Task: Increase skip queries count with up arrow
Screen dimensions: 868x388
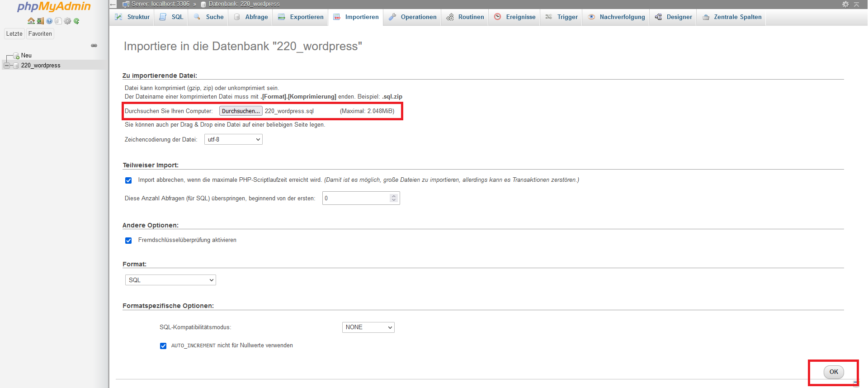Action: [x=394, y=196]
